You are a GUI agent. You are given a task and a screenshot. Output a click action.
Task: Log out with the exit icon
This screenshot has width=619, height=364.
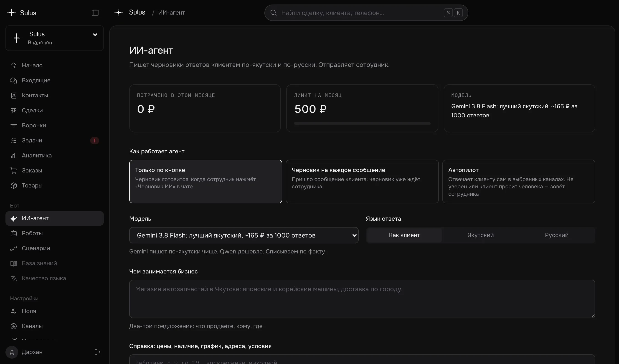98,352
